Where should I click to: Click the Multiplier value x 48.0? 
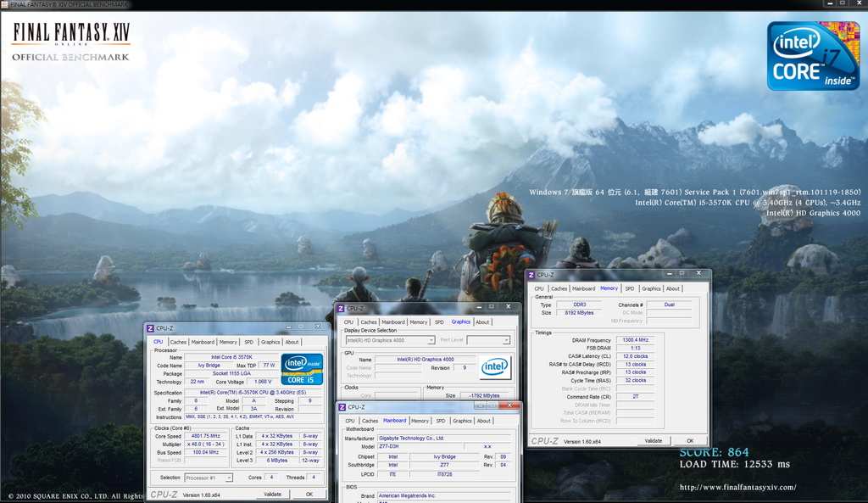pos(206,444)
